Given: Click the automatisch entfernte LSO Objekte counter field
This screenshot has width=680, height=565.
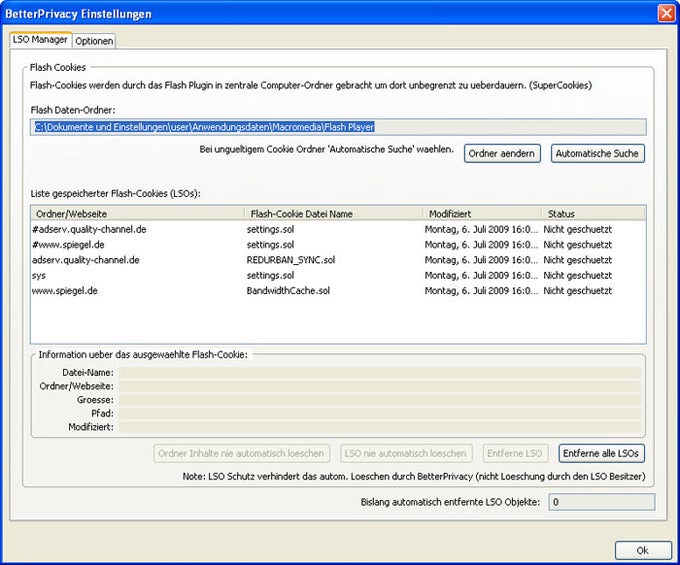Looking at the screenshot, I should 602,502.
